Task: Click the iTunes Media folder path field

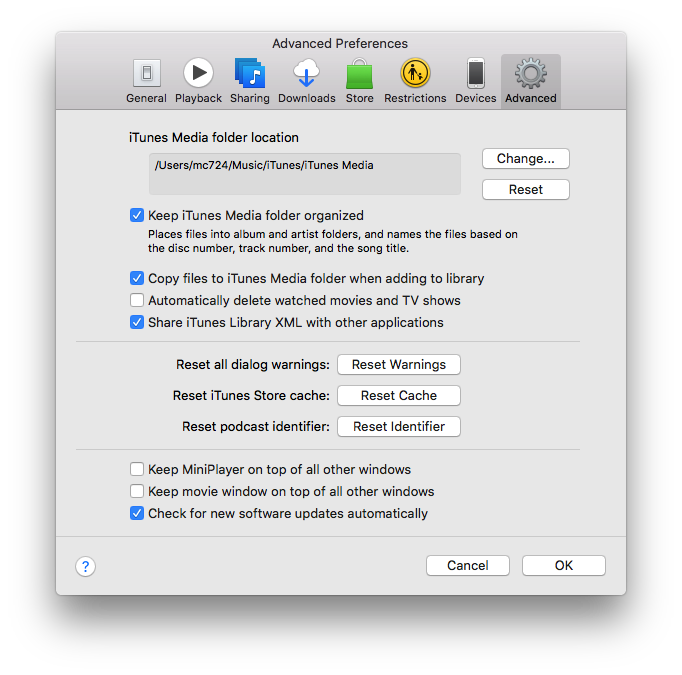Action: [x=305, y=174]
